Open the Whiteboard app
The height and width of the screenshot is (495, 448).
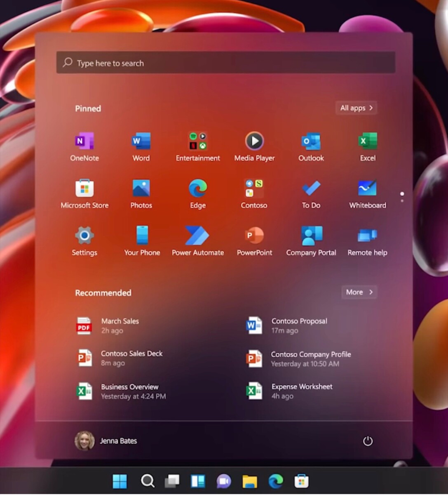tap(368, 194)
